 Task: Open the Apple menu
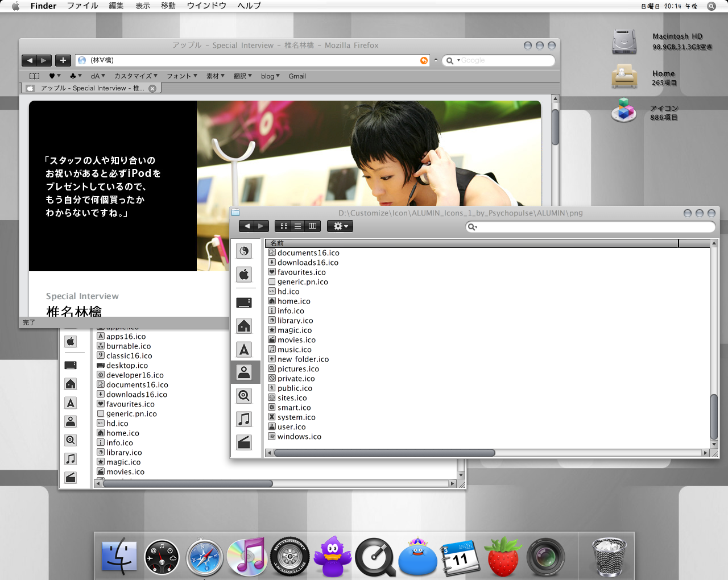click(x=15, y=6)
